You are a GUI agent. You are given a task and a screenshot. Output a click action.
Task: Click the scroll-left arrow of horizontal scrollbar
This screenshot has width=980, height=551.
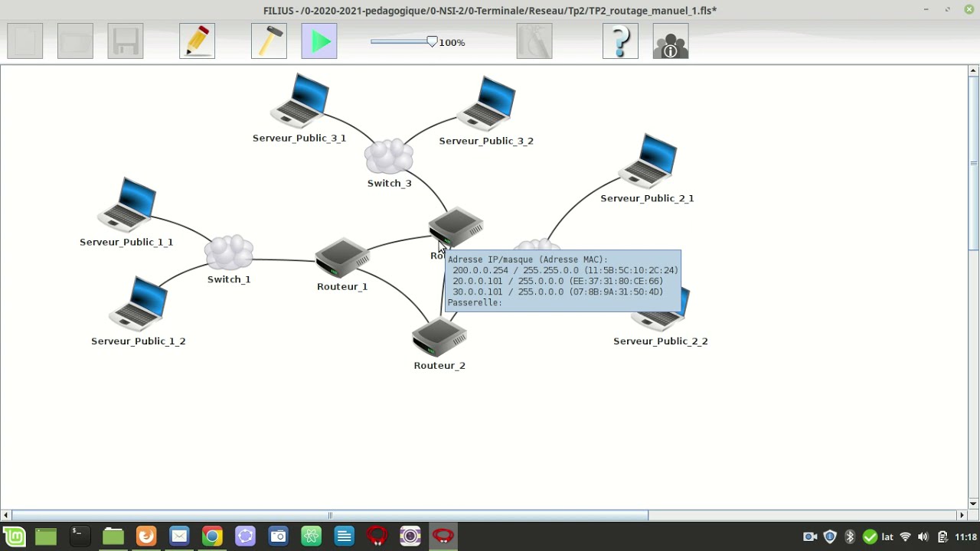click(x=5, y=516)
